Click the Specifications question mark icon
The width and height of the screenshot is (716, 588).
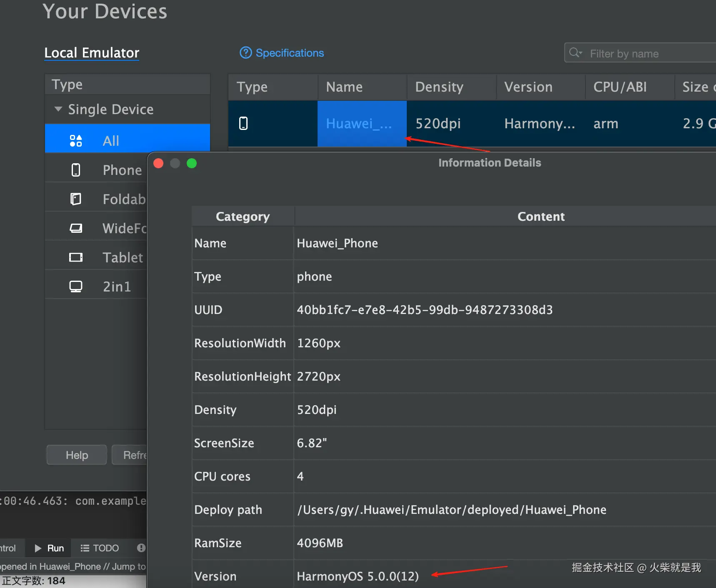[x=245, y=53]
